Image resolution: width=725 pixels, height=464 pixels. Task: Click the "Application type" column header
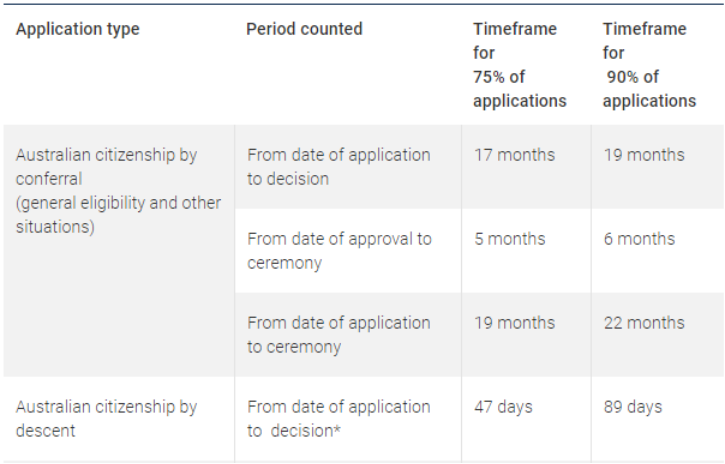[x=78, y=29]
